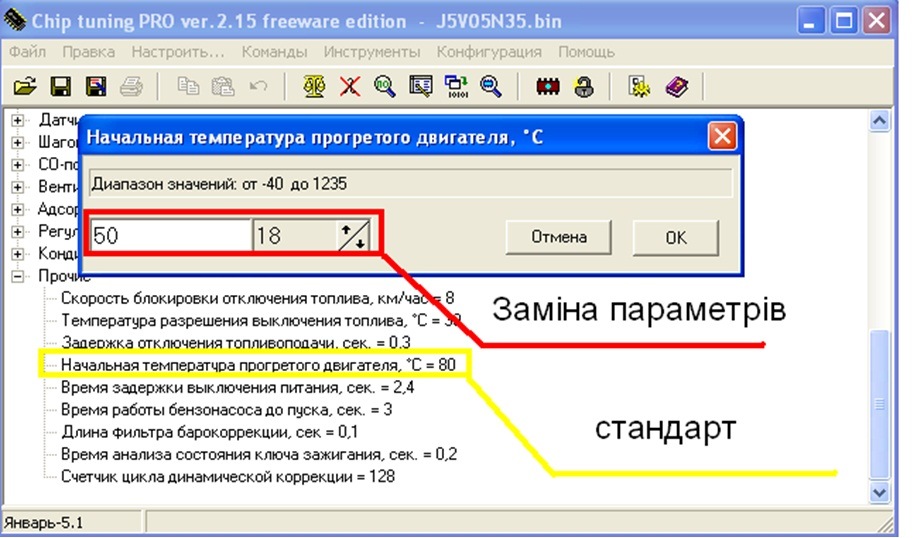Open the Правка menu

(89, 51)
